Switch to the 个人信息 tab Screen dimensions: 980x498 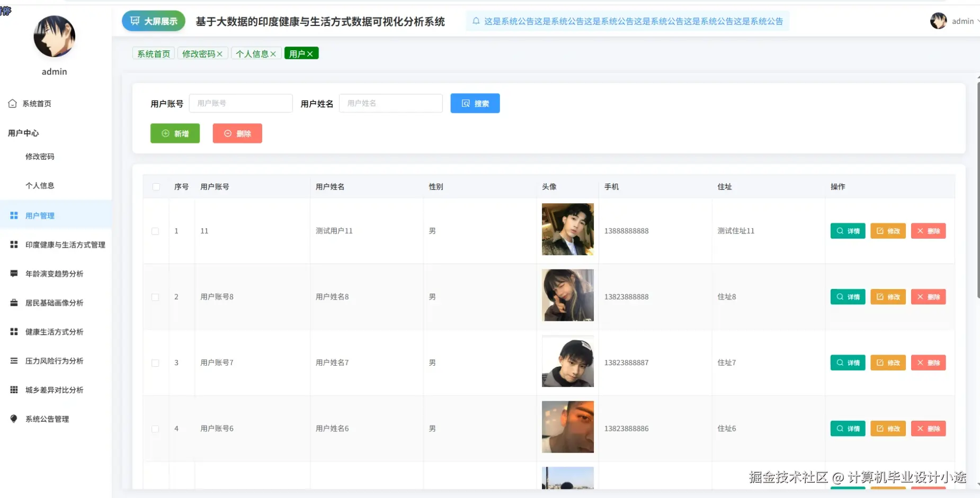point(252,53)
